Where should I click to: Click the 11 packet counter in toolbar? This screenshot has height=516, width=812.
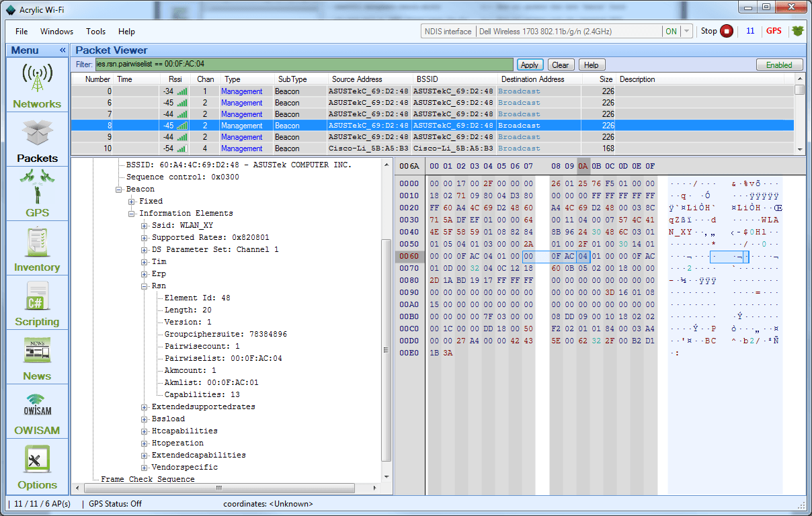[x=750, y=31]
